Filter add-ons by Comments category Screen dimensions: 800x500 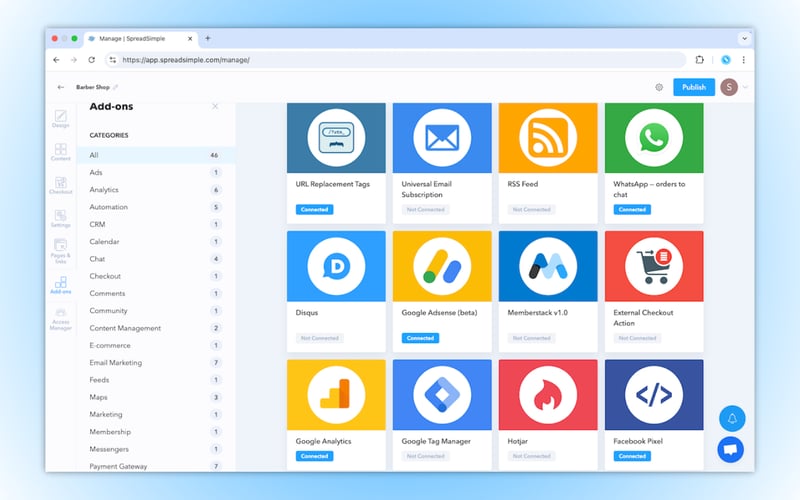pos(156,293)
